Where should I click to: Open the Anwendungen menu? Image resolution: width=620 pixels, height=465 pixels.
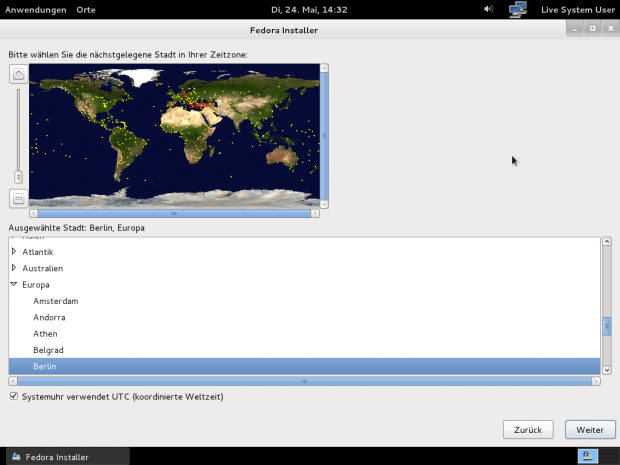click(36, 10)
